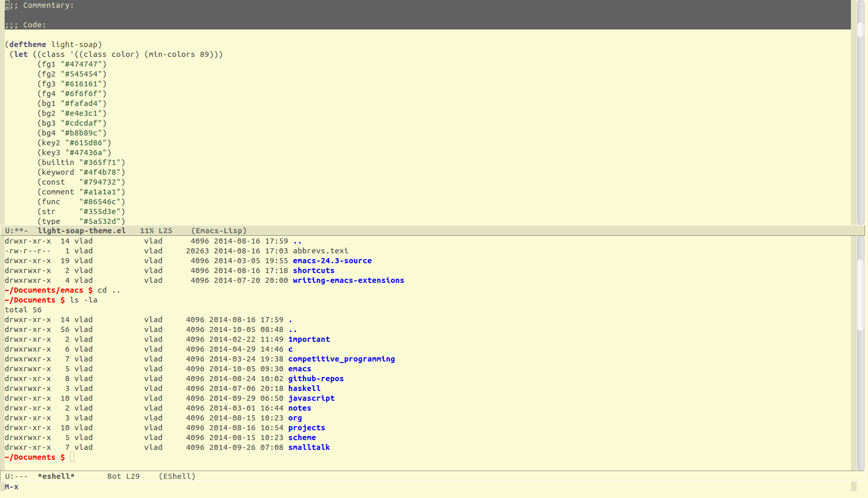Click the ;;; Commentary: header line
Viewport: 868px width, 498px height.
click(x=39, y=5)
